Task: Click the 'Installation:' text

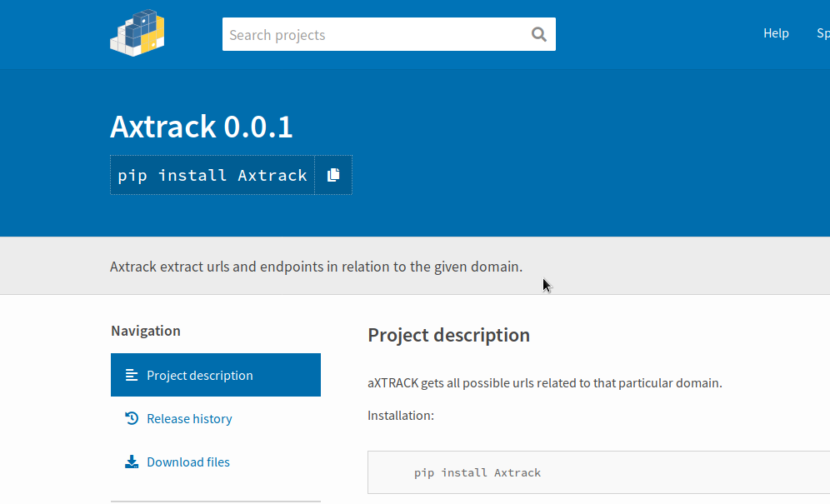Action: click(x=401, y=416)
